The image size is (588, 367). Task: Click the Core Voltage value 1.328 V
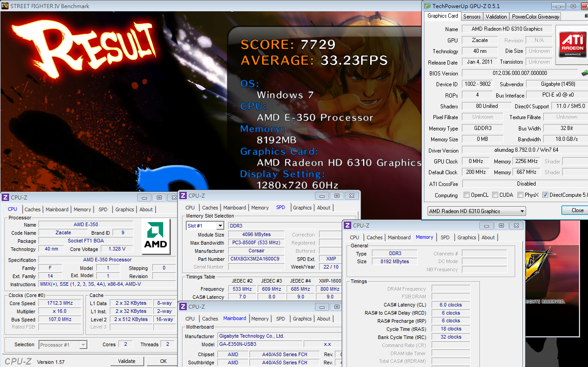click(x=117, y=249)
